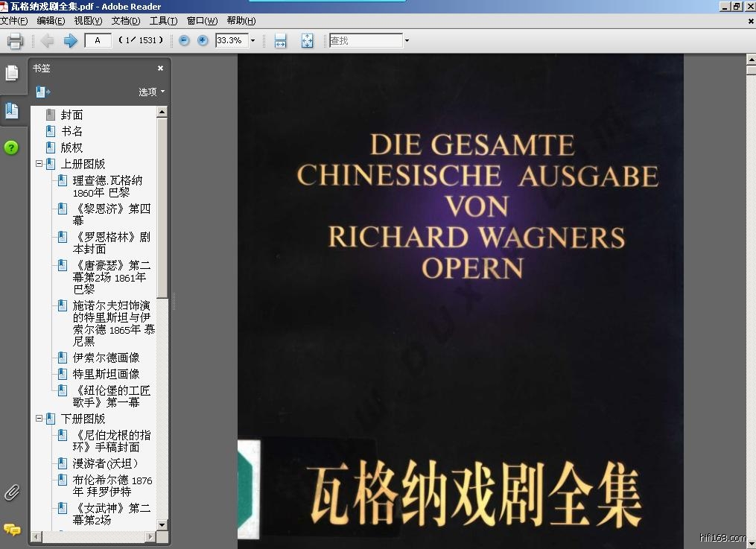Open the Attachments paperclip panel
Viewport: 756px width, 549px height.
coord(12,492)
